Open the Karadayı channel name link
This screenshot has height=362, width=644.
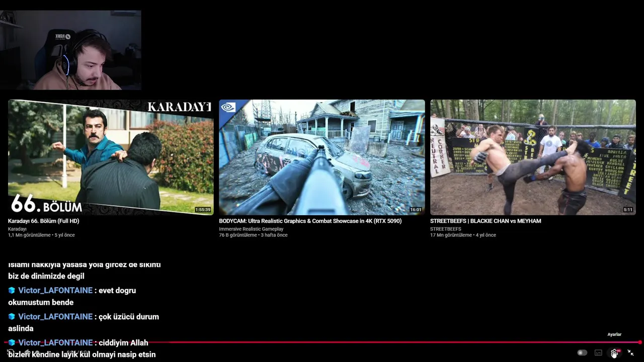17,229
